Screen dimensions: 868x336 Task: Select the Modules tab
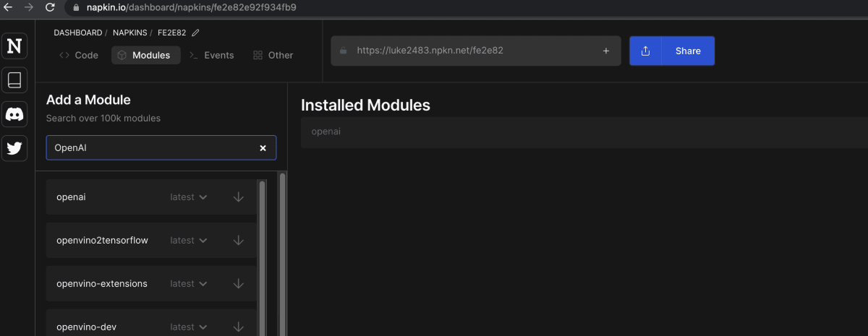(145, 55)
